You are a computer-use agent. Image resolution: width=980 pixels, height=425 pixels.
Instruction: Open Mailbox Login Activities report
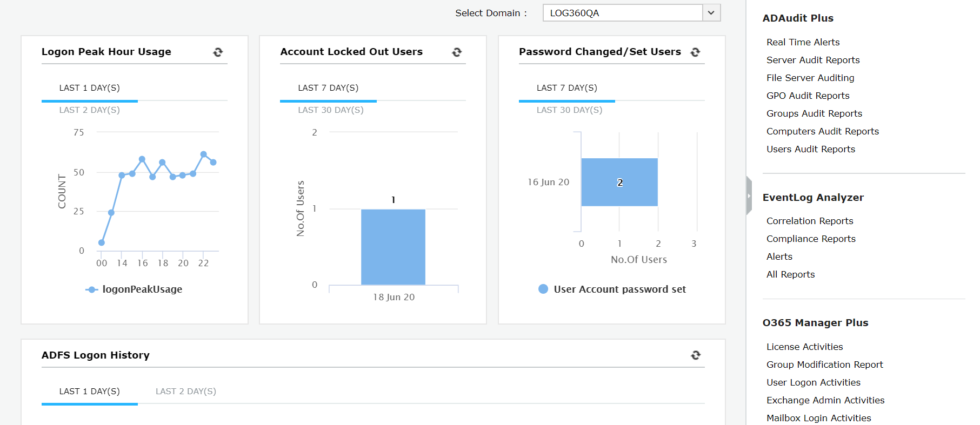point(818,418)
